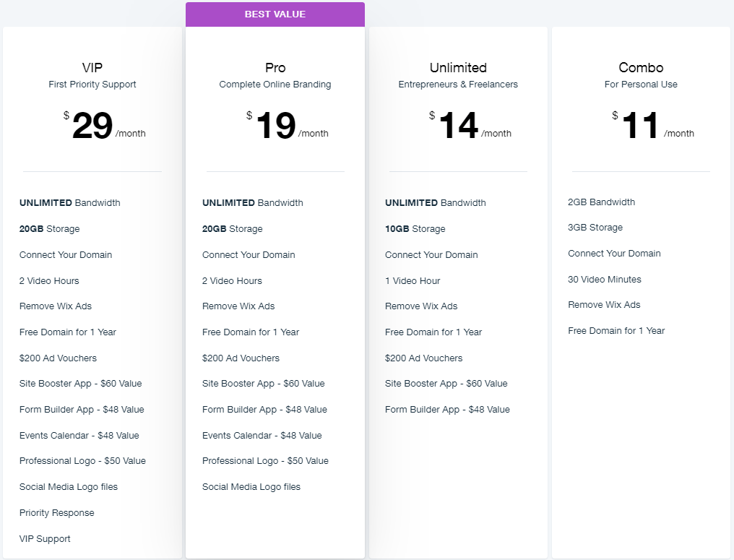Click For Personal Use subtitle
The height and width of the screenshot is (560, 734).
point(641,85)
